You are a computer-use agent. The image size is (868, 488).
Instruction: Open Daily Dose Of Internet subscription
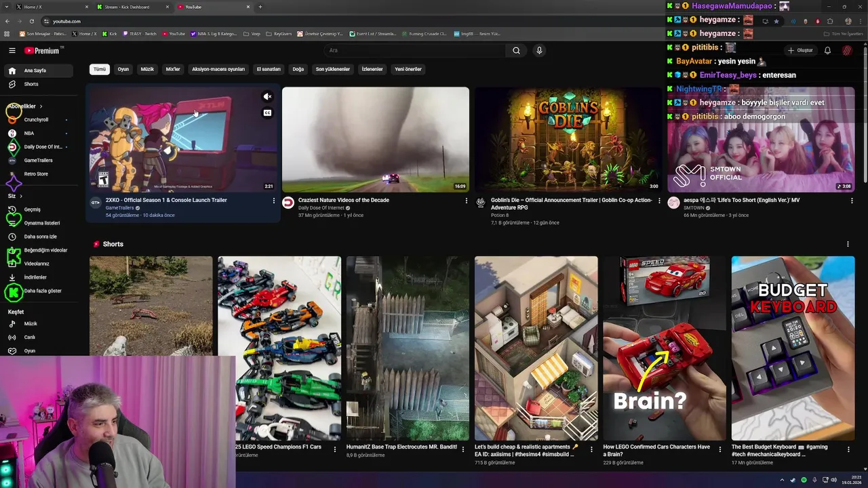39,146
